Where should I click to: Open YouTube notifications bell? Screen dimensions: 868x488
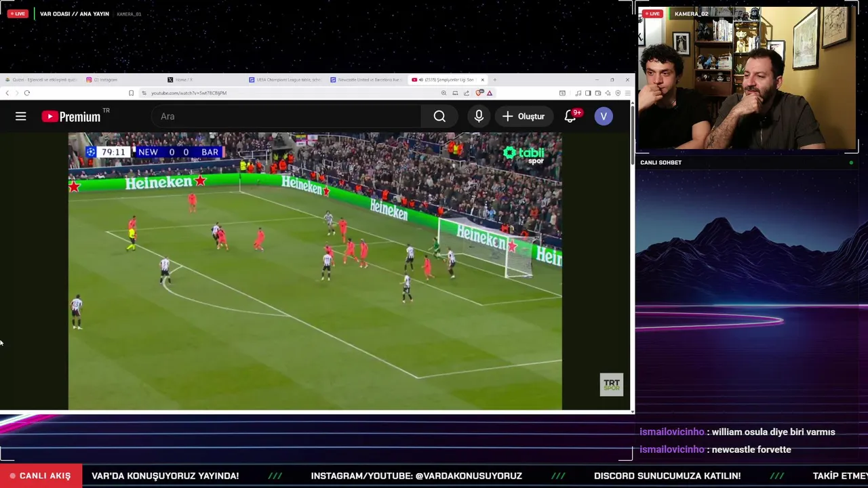570,117
